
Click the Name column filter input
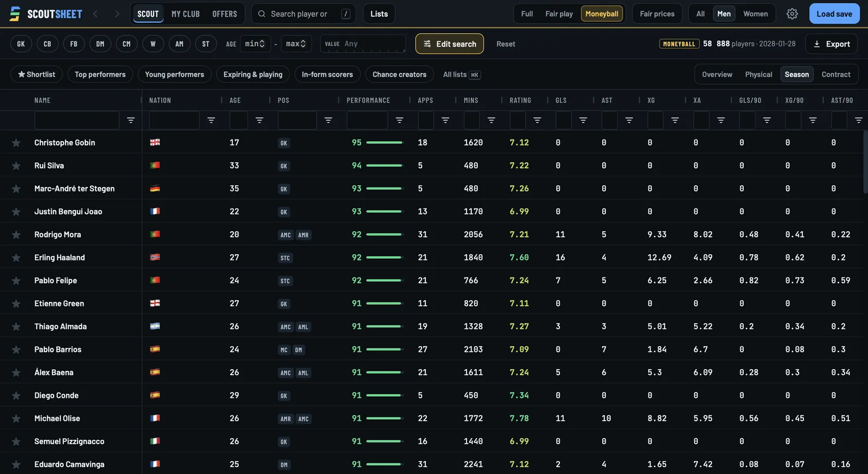click(x=76, y=120)
